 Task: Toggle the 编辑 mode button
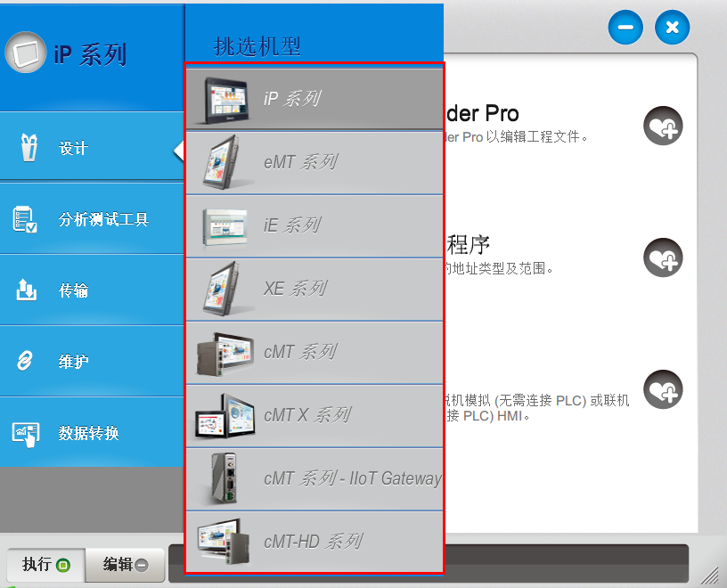[126, 564]
